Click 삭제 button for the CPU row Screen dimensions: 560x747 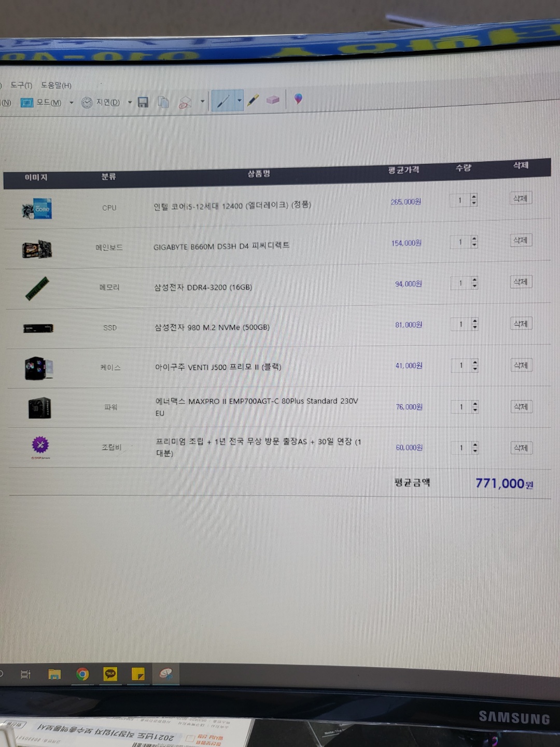520,198
